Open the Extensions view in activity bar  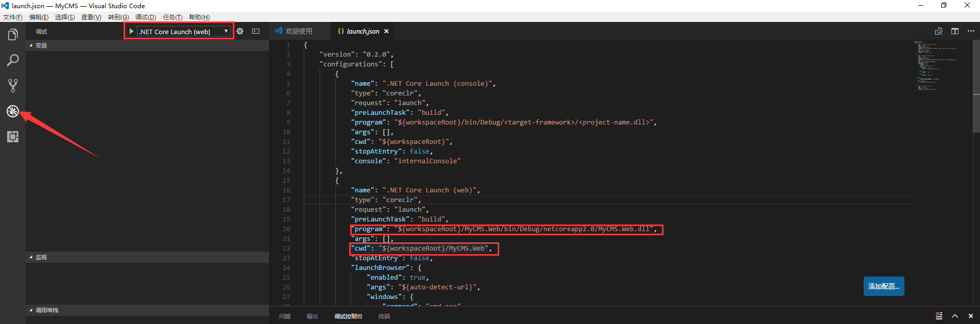click(13, 137)
